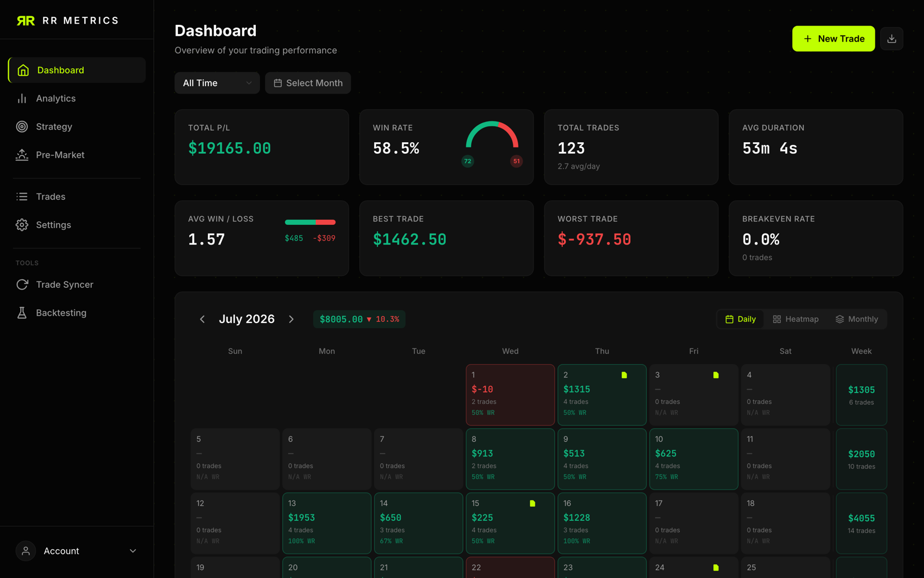Click the week summary showing $2050

pyautogui.click(x=861, y=459)
